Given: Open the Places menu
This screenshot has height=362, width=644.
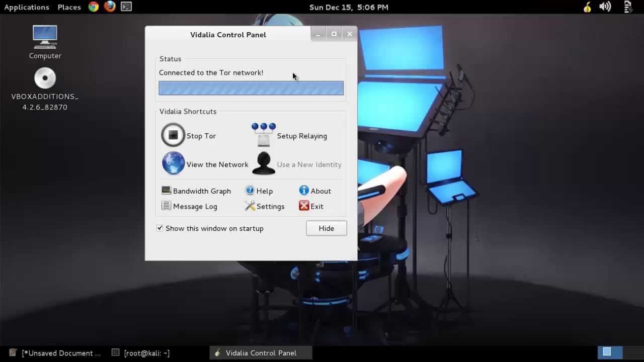Looking at the screenshot, I should click(x=69, y=7).
